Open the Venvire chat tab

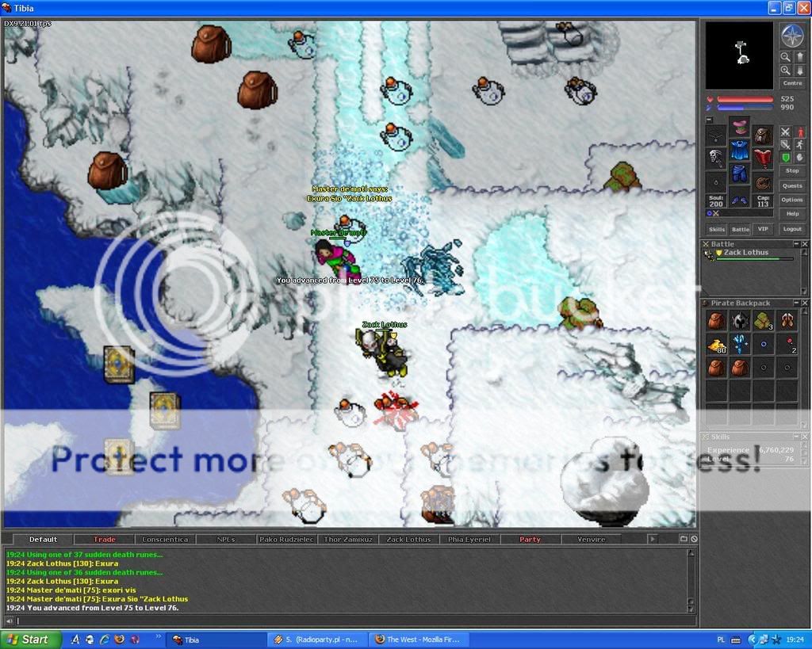pos(591,540)
